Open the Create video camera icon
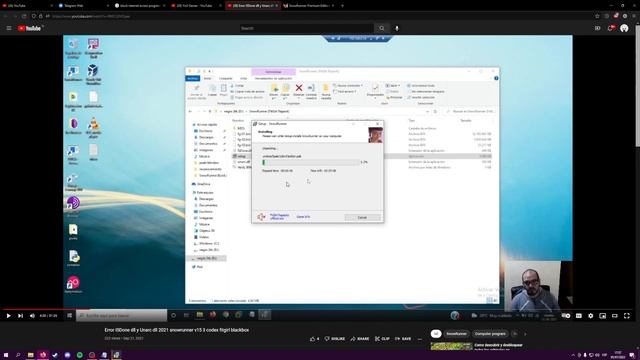The image size is (640, 360). (598, 28)
